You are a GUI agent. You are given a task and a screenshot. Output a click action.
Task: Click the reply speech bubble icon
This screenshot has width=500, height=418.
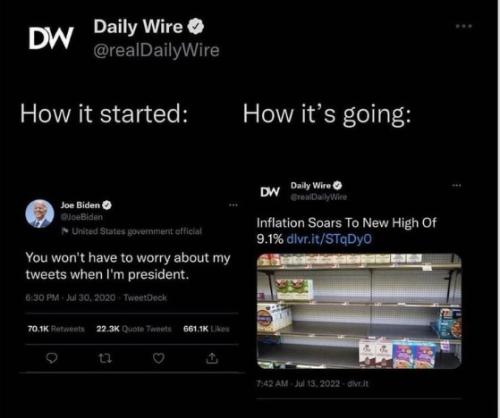pos(51,358)
